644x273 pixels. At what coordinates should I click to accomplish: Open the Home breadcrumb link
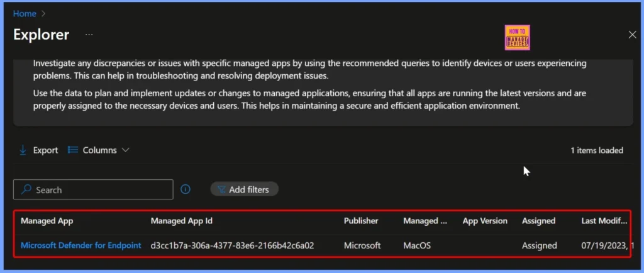[25, 14]
